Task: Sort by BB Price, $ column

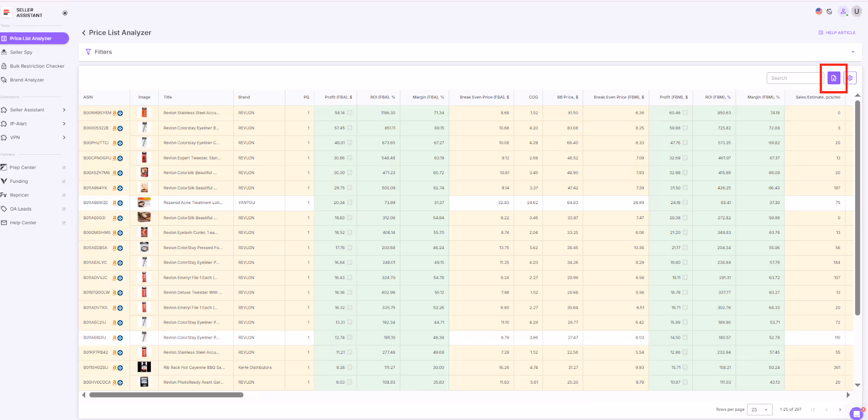Action: 567,97
